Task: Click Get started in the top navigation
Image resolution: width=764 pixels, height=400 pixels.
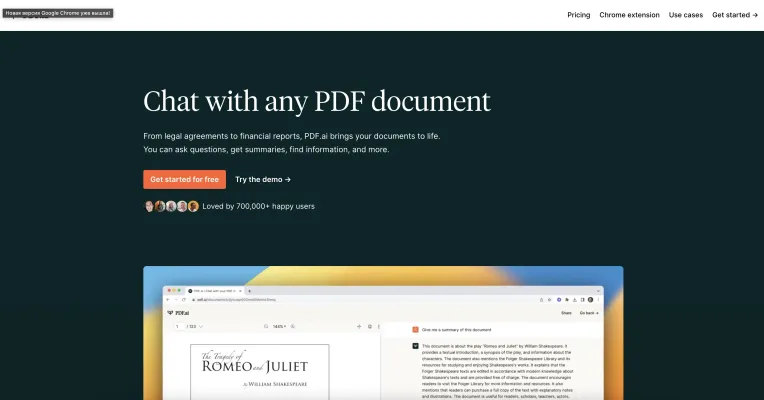Action: pos(735,15)
